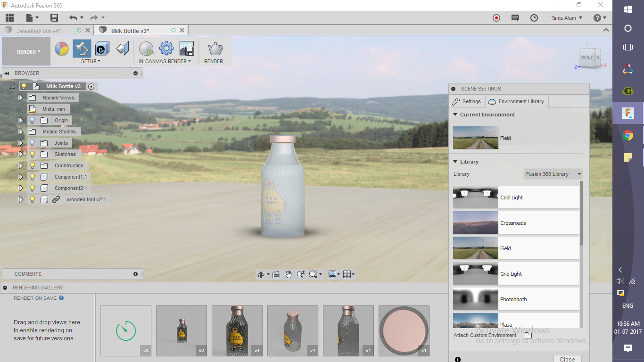Open the File menu icon

click(x=32, y=18)
